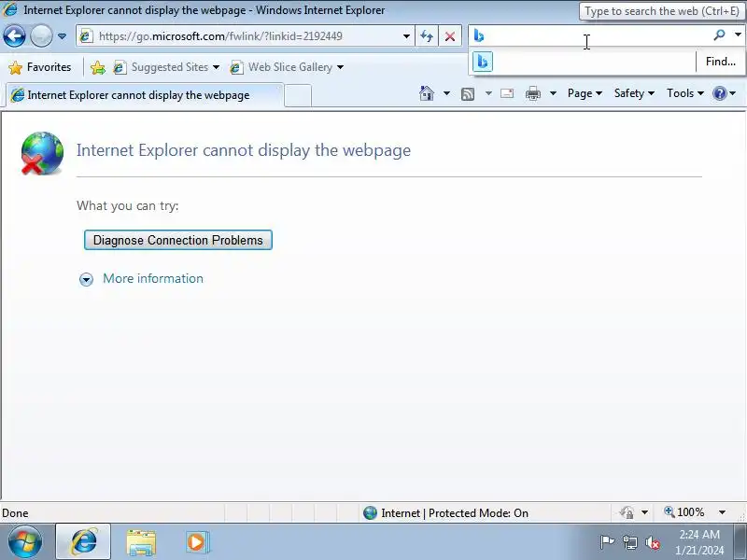Click Diagnose Connection Problems button
The image size is (747, 560).
pyautogui.click(x=178, y=240)
